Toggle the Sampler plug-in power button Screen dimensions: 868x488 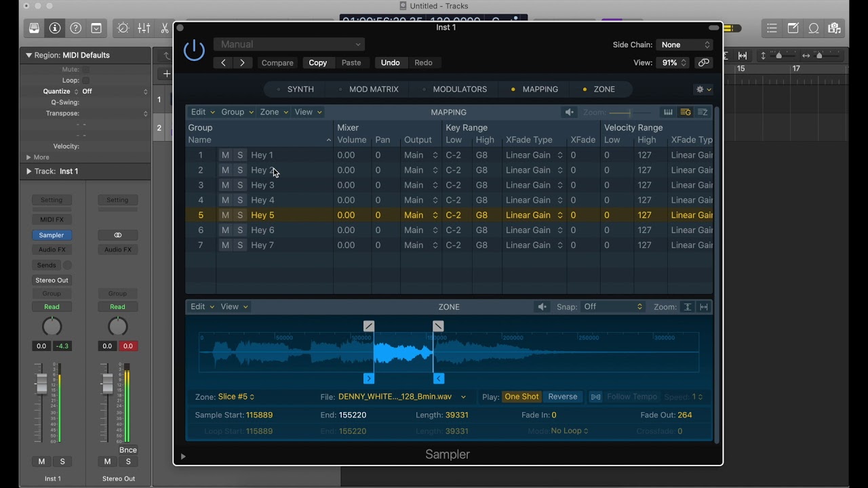(194, 51)
